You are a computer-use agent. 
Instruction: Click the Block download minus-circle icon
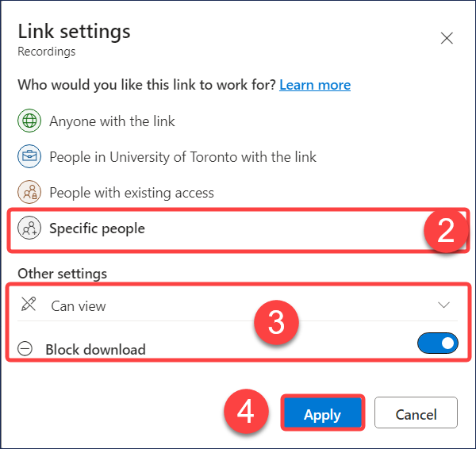(x=25, y=348)
